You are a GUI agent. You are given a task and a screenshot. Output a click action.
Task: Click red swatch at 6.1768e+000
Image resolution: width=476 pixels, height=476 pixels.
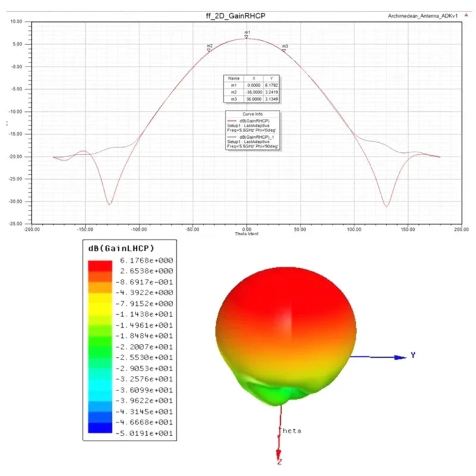(x=100, y=265)
